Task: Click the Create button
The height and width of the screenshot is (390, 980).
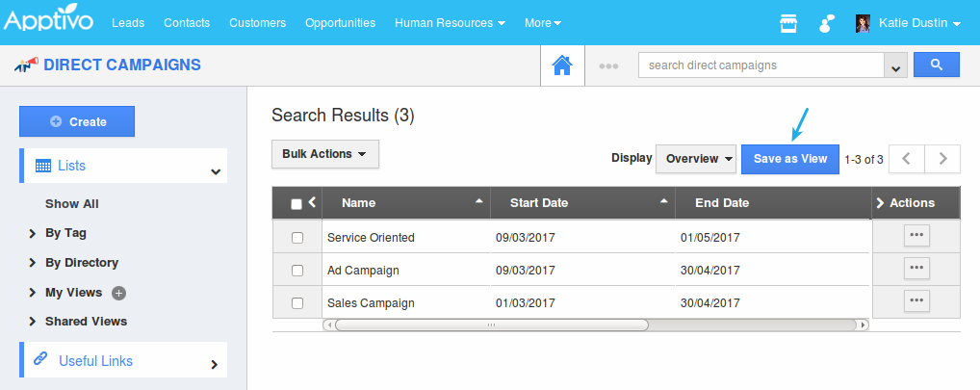Action: pos(77,121)
